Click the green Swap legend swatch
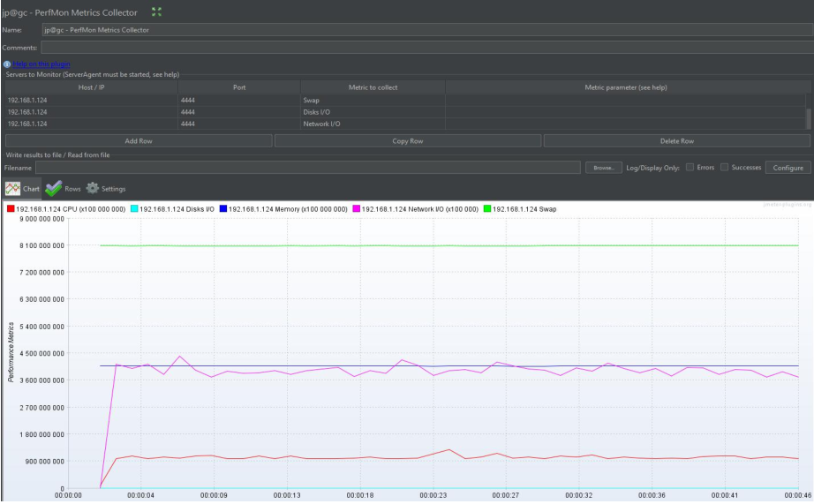The height and width of the screenshot is (504, 814). tap(487, 208)
